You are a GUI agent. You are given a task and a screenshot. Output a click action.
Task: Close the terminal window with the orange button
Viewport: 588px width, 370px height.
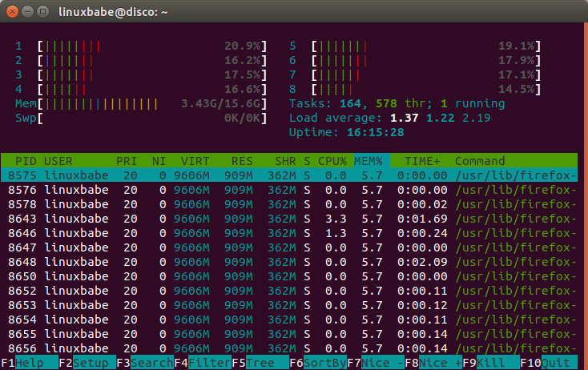click(12, 12)
